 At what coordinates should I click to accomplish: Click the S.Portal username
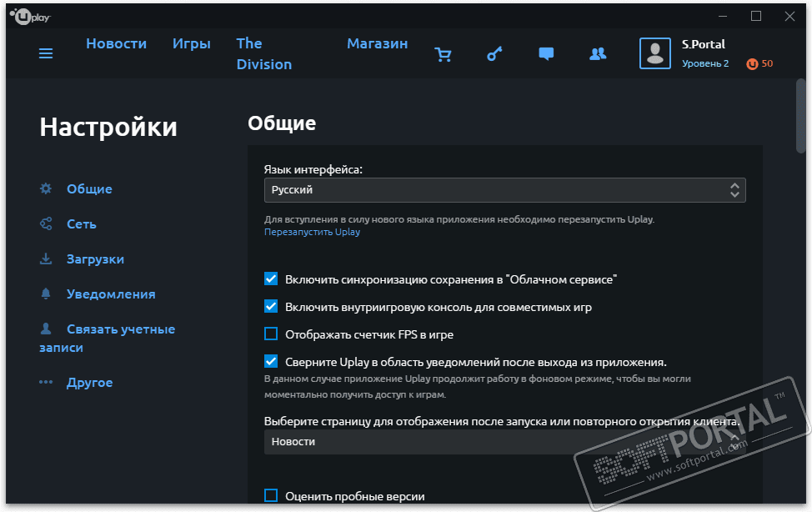pos(704,44)
